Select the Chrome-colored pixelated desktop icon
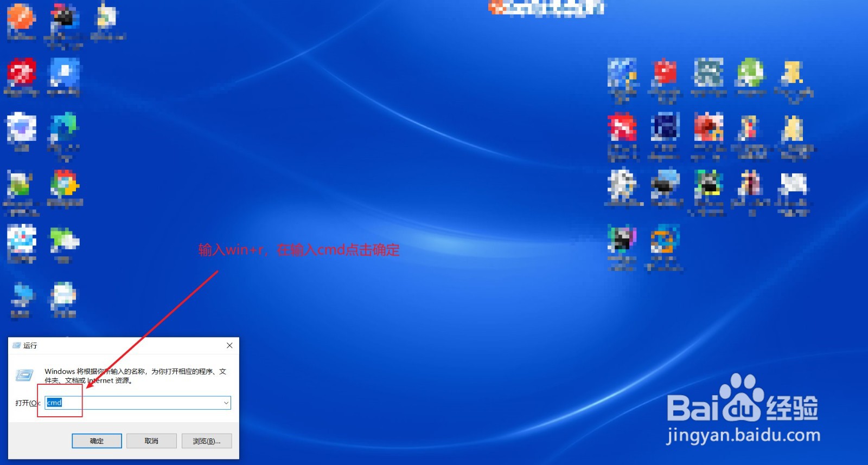The height and width of the screenshot is (465, 868). tap(65, 184)
